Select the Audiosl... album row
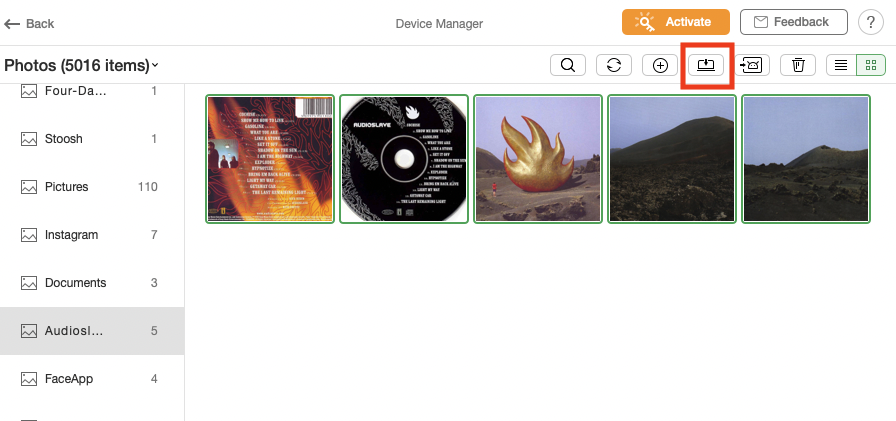This screenshot has height=421, width=896. point(92,331)
